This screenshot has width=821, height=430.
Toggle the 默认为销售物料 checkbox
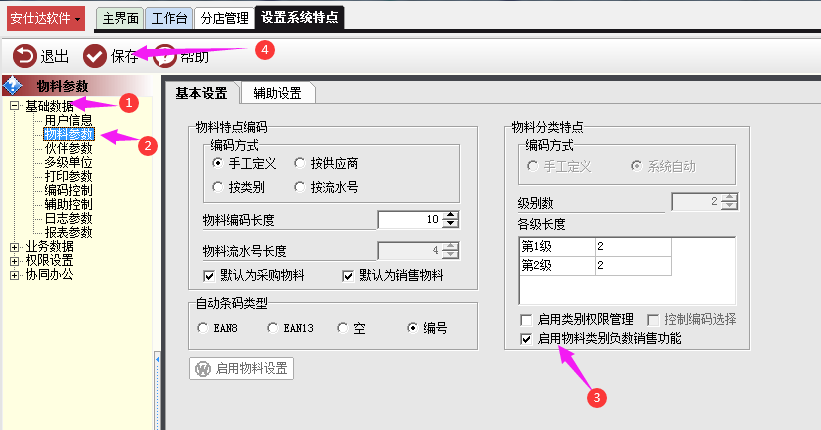[x=348, y=276]
